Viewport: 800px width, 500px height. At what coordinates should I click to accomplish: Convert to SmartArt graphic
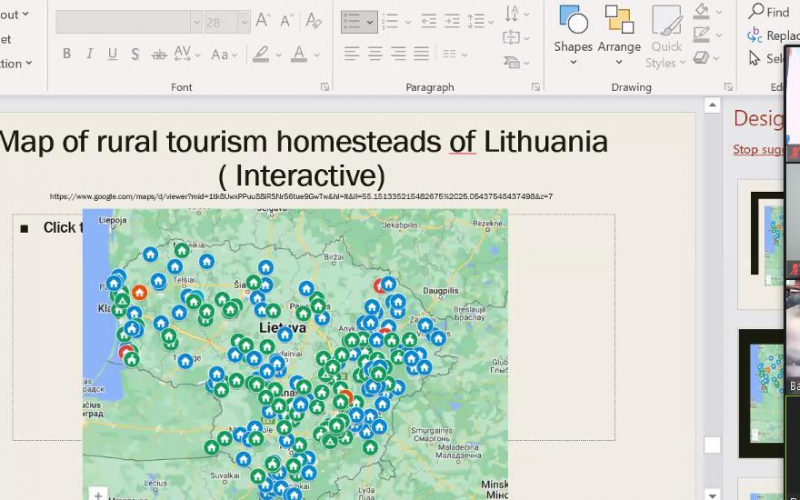[x=516, y=62]
